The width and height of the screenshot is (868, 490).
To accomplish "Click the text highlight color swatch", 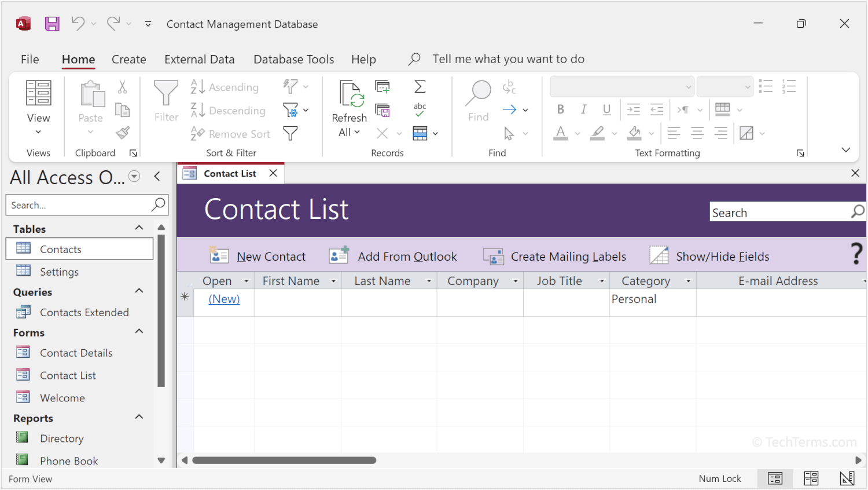I will [x=598, y=133].
